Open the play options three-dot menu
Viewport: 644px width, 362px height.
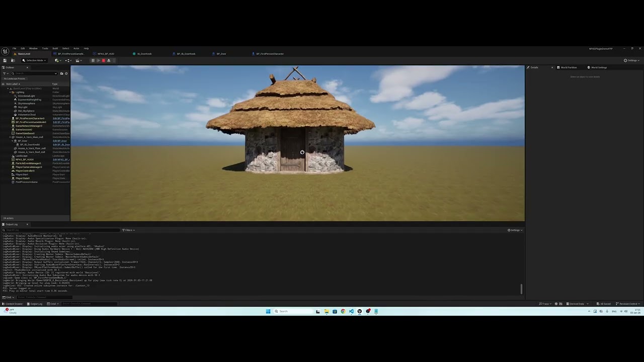114,60
